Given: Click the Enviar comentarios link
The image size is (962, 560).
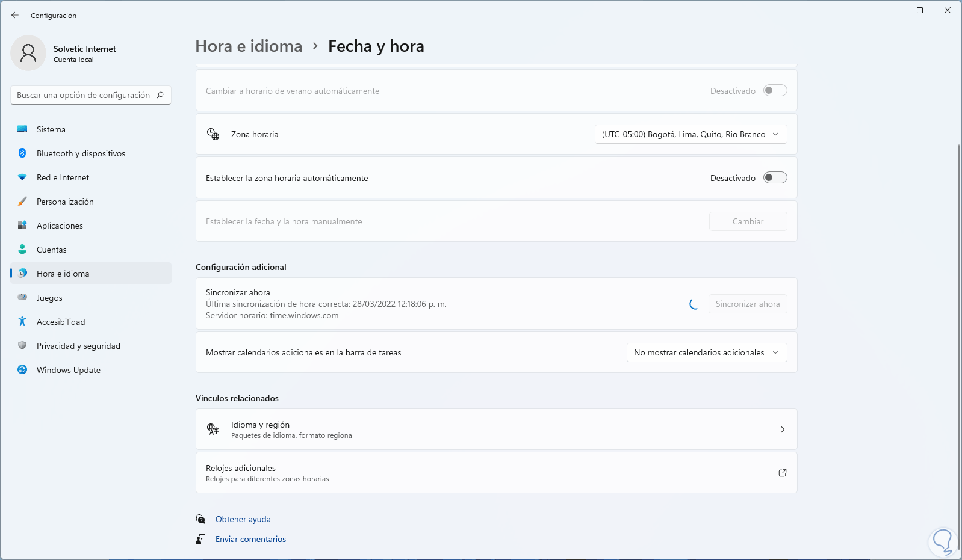Looking at the screenshot, I should pos(250,539).
